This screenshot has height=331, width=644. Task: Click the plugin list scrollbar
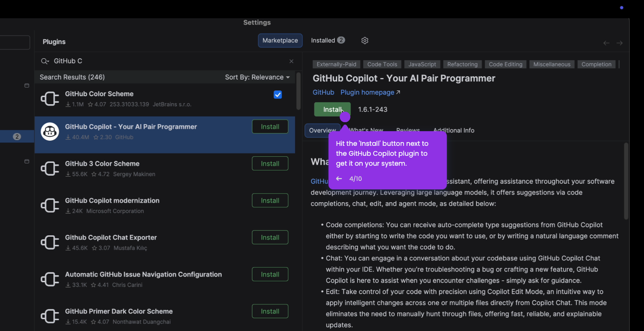point(298,91)
